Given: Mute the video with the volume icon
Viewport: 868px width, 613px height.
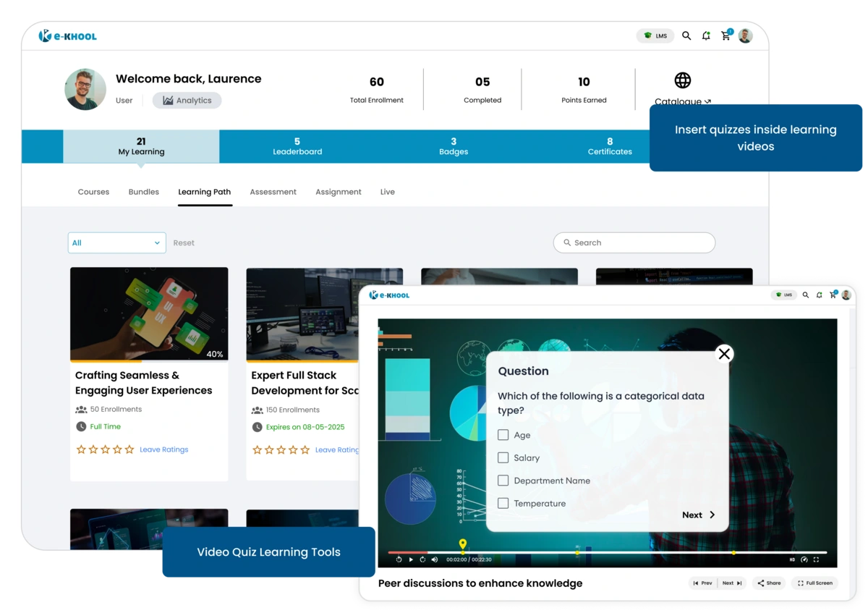Looking at the screenshot, I should (x=434, y=559).
